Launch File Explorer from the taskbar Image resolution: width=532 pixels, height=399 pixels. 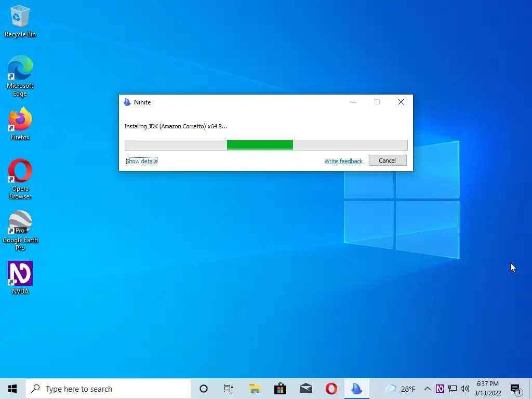[255, 389]
